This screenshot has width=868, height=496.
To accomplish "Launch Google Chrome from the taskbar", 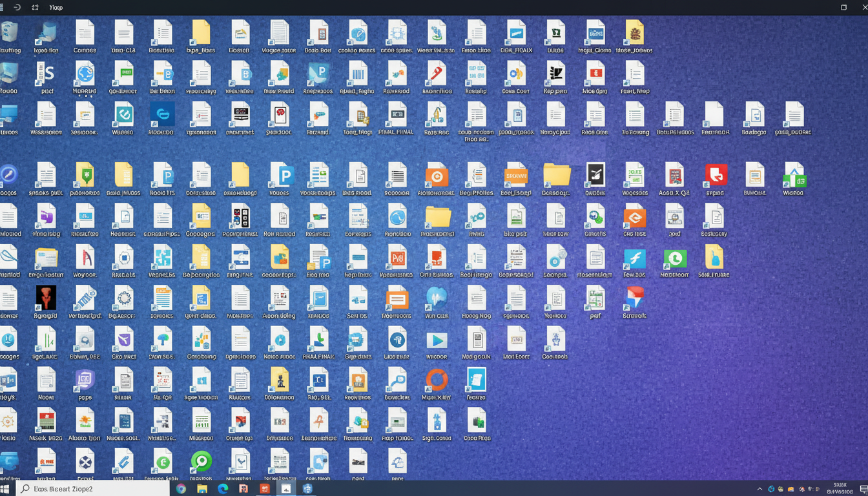I will coord(181,488).
